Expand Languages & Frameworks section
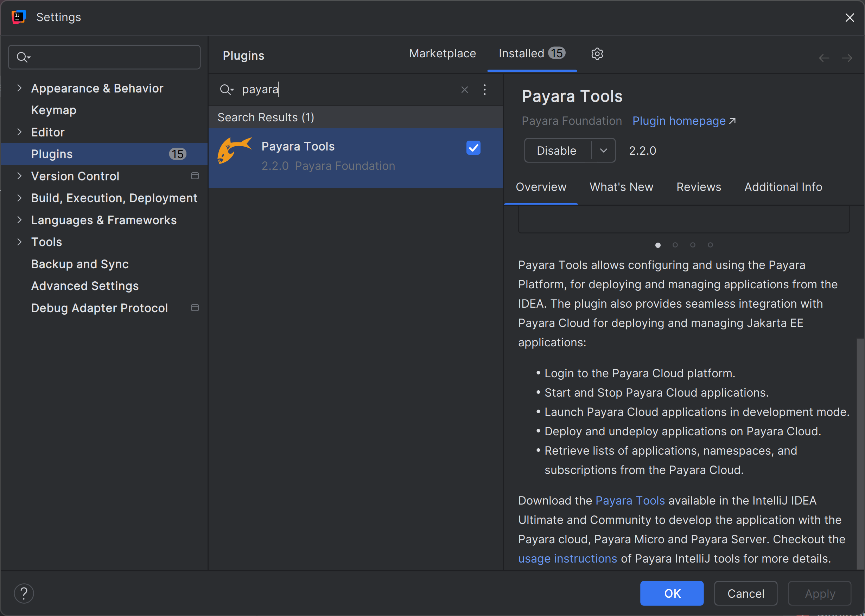The width and height of the screenshot is (865, 616). click(x=20, y=220)
